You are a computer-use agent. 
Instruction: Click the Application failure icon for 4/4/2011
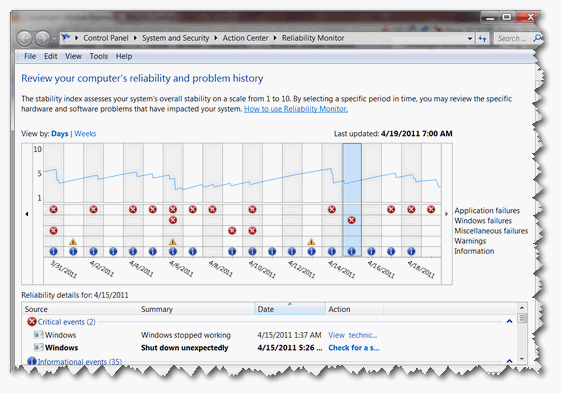pyautogui.click(x=133, y=209)
